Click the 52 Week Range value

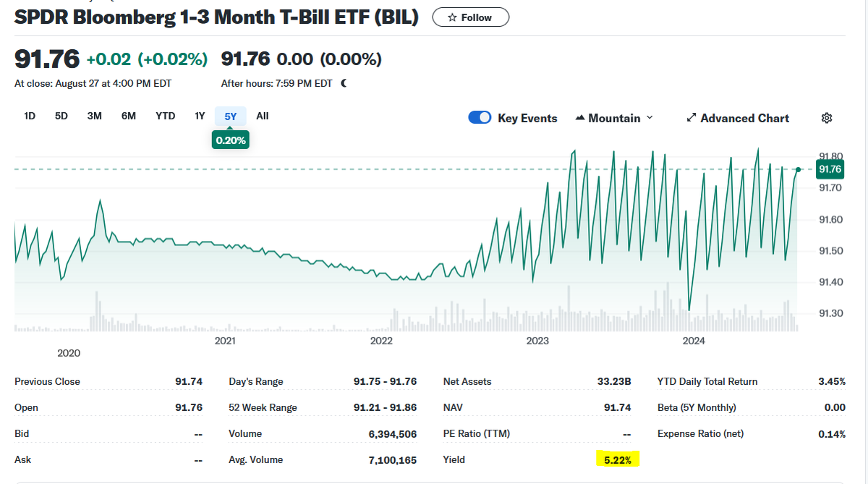385,407
